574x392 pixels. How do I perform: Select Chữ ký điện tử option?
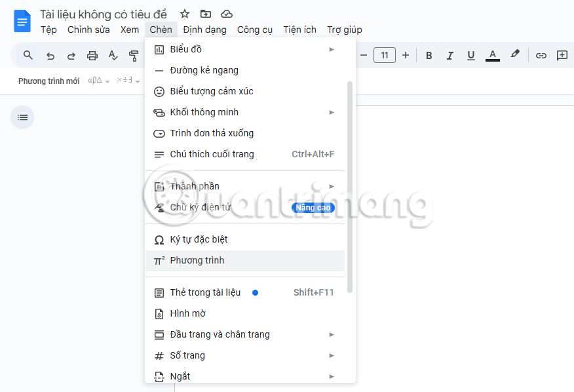[x=245, y=207]
